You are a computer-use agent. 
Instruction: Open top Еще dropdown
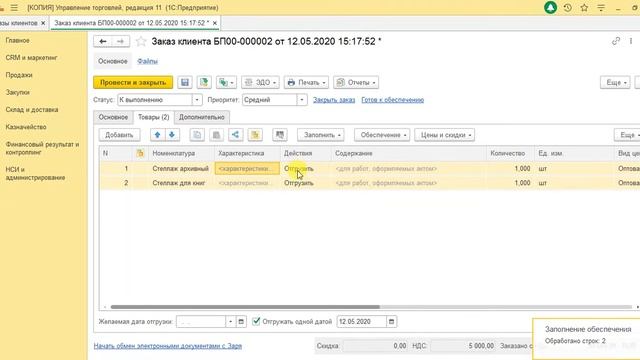(615, 82)
